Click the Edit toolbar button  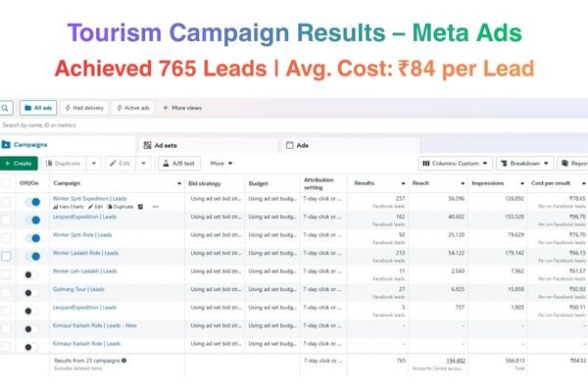[x=121, y=164]
